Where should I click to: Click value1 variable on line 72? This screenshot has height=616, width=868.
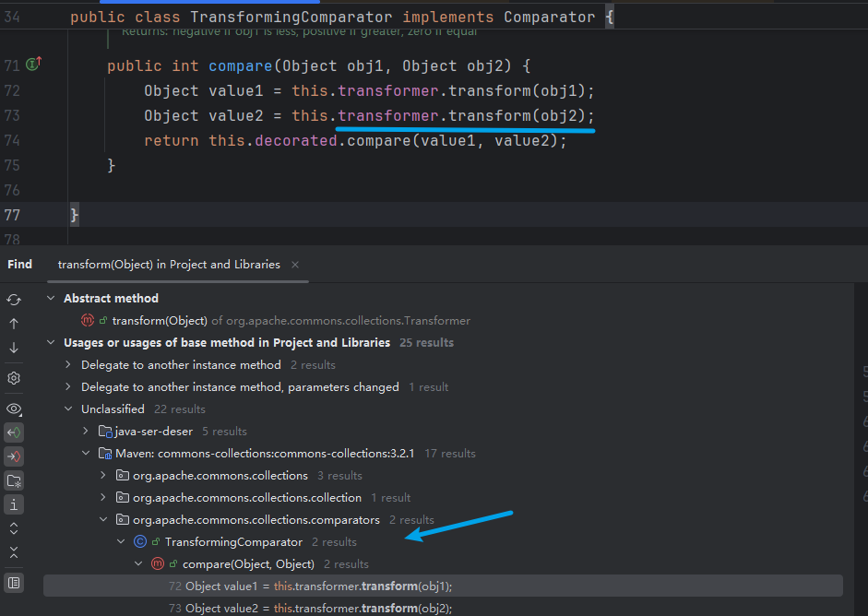(x=236, y=90)
